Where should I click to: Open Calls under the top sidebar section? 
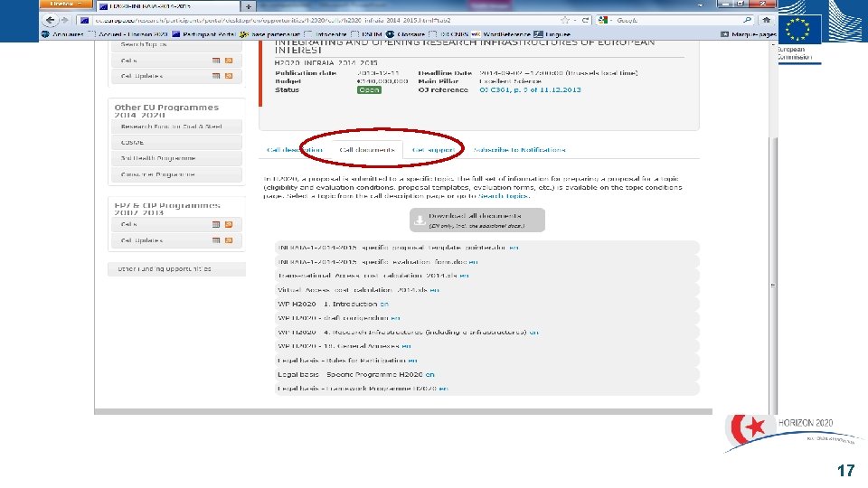coord(129,61)
